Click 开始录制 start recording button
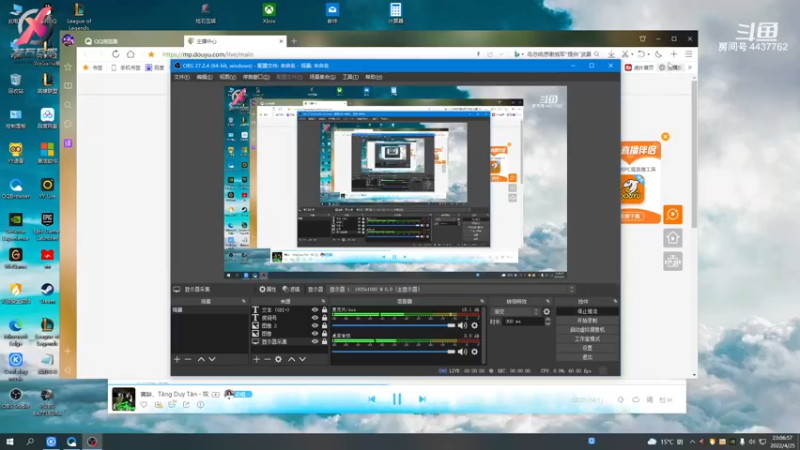The width and height of the screenshot is (800, 450). [587, 320]
